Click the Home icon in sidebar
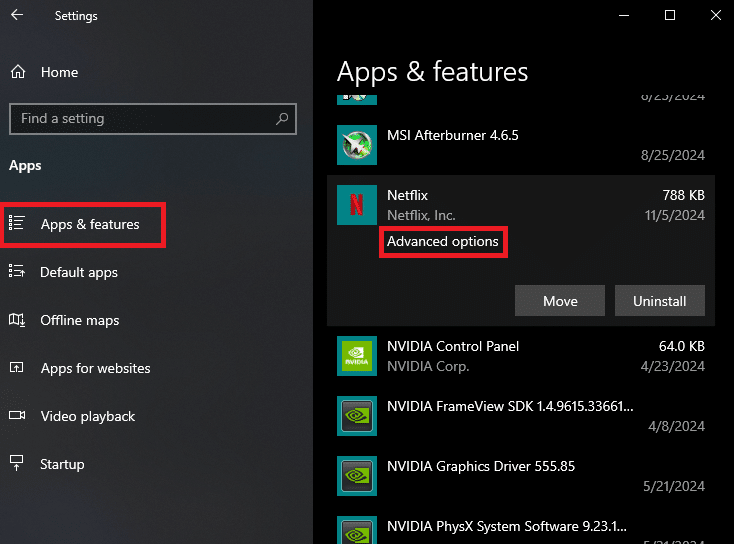Image resolution: width=734 pixels, height=544 pixels. (x=17, y=72)
